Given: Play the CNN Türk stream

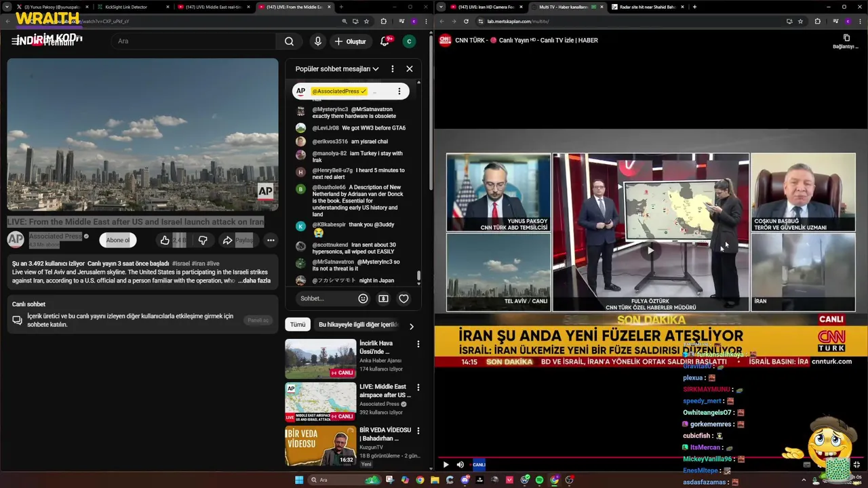Looking at the screenshot, I should (446, 464).
